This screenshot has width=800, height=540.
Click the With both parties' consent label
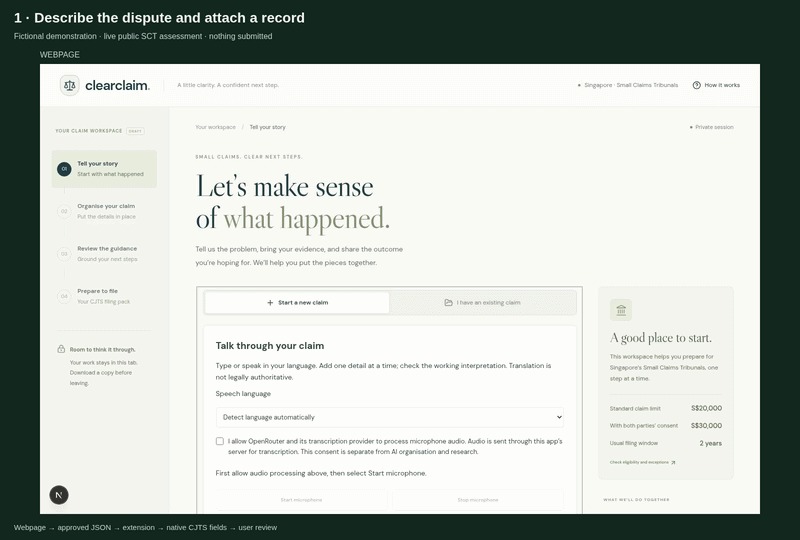[644, 426]
